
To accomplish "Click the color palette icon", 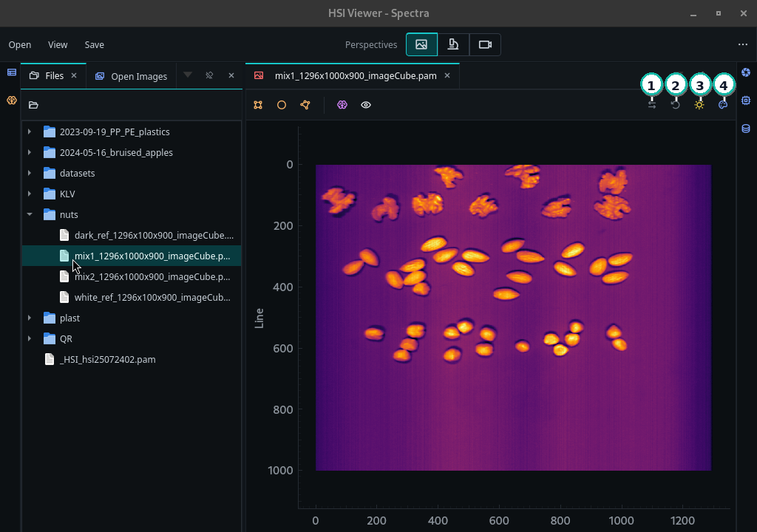I will (723, 105).
